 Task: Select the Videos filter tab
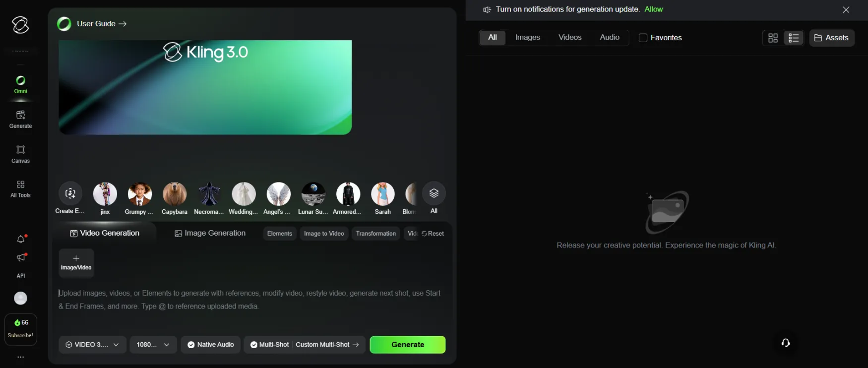click(x=569, y=38)
